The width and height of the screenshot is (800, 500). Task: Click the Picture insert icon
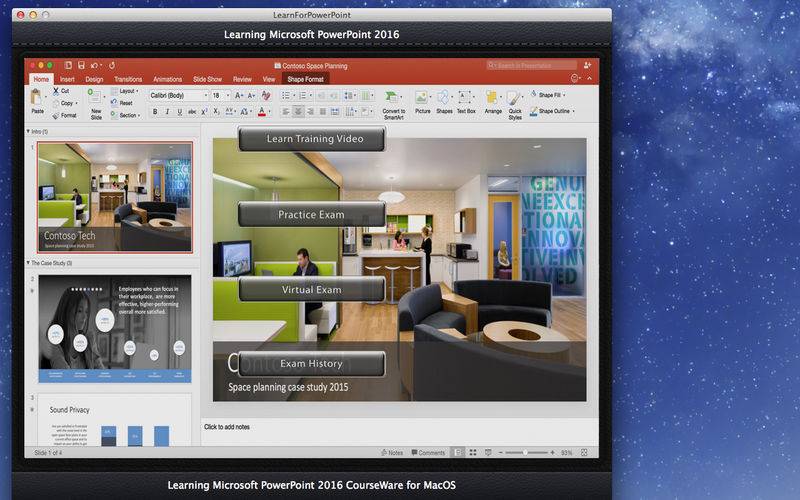pos(421,97)
